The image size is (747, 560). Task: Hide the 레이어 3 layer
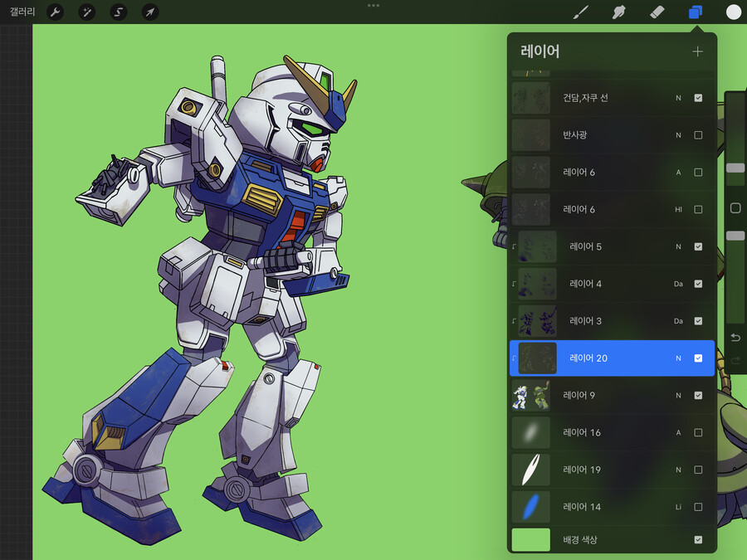point(698,321)
